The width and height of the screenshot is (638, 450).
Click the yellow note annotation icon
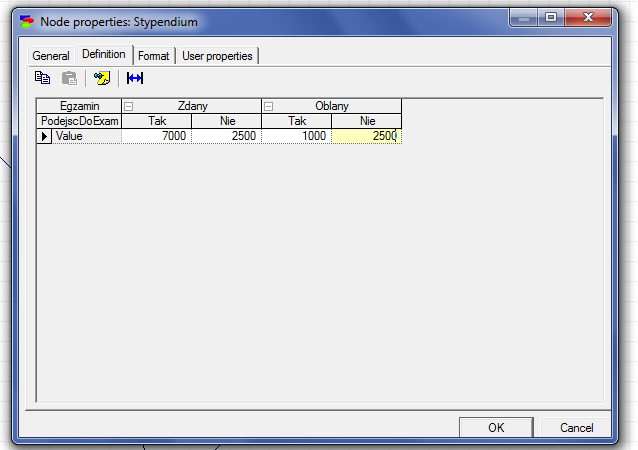click(x=102, y=78)
